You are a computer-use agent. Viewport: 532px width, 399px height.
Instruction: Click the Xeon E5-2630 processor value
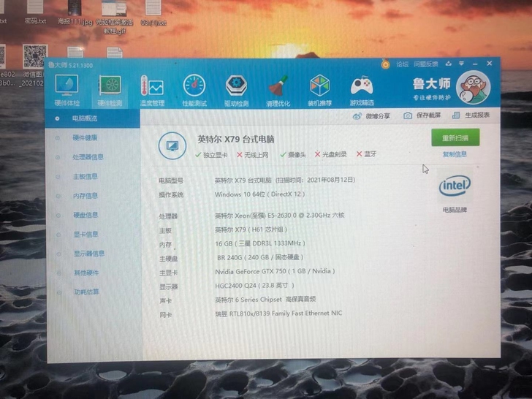click(x=280, y=215)
